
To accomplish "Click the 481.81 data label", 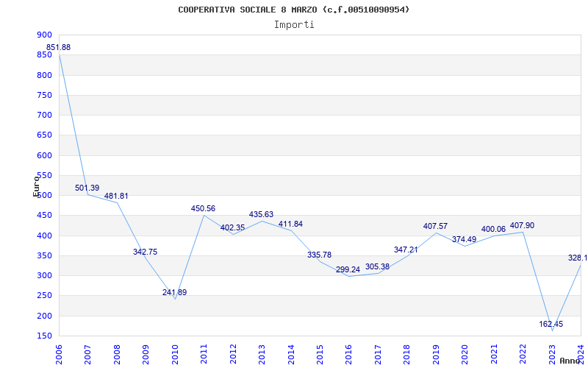I will click(x=116, y=196).
